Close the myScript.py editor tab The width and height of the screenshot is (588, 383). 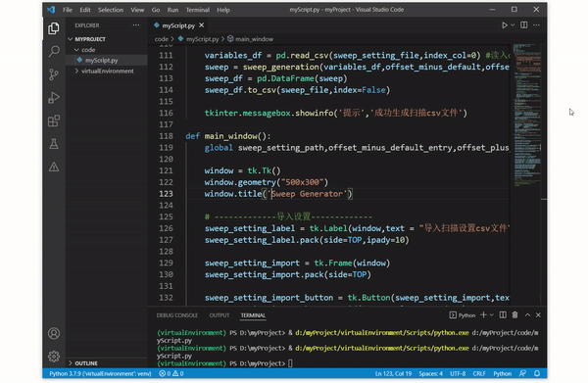[202, 25]
